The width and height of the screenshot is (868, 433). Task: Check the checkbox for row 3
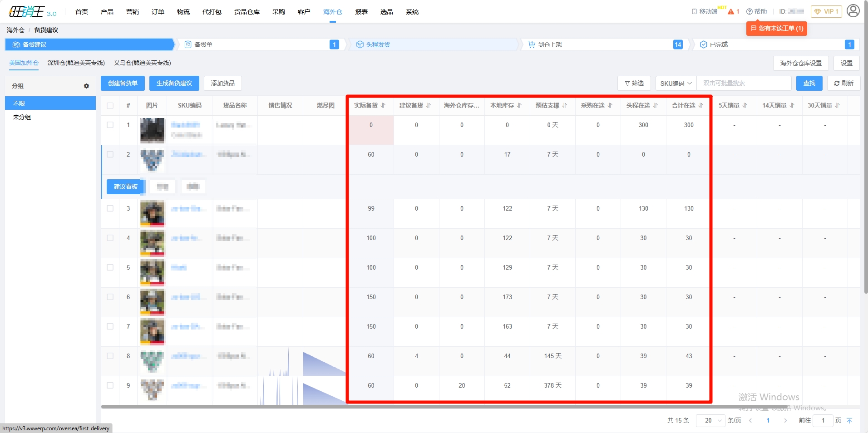(110, 208)
